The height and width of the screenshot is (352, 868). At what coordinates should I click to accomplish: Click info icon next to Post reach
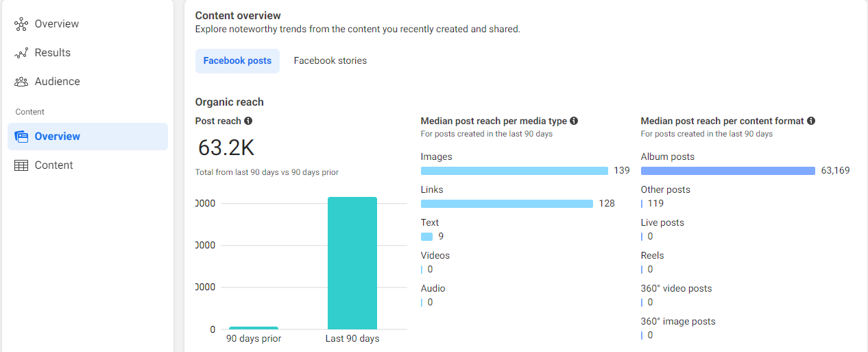pyautogui.click(x=248, y=121)
